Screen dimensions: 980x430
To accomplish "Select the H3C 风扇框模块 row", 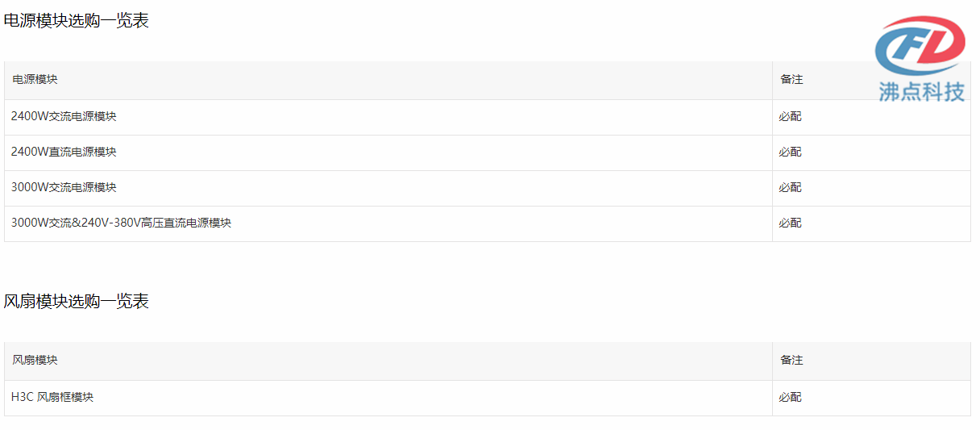I will [488, 398].
